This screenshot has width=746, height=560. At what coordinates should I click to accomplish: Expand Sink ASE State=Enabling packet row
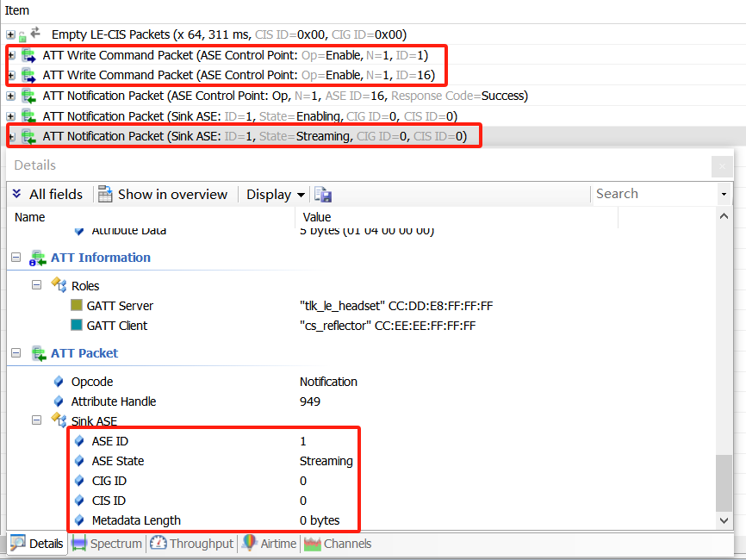(10, 116)
